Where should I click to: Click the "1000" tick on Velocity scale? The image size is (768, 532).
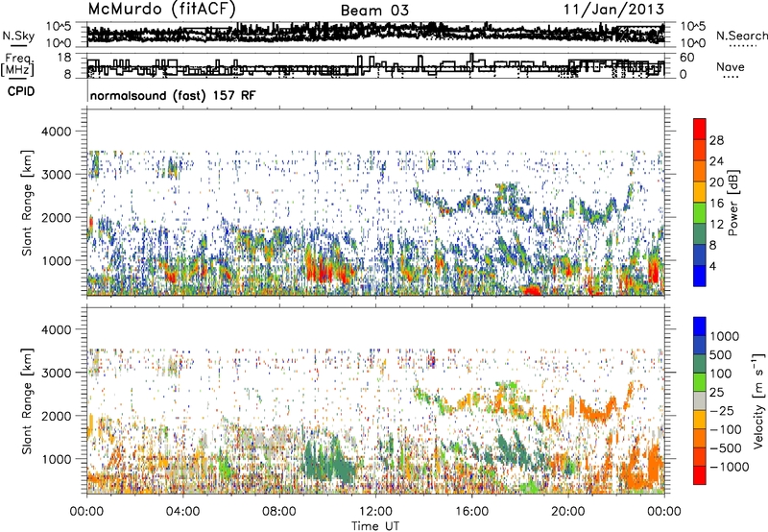click(x=724, y=336)
